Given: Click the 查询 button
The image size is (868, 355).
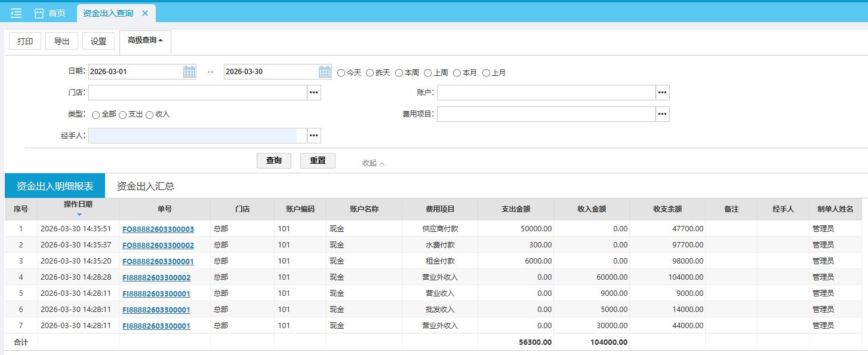Looking at the screenshot, I should [x=274, y=161].
